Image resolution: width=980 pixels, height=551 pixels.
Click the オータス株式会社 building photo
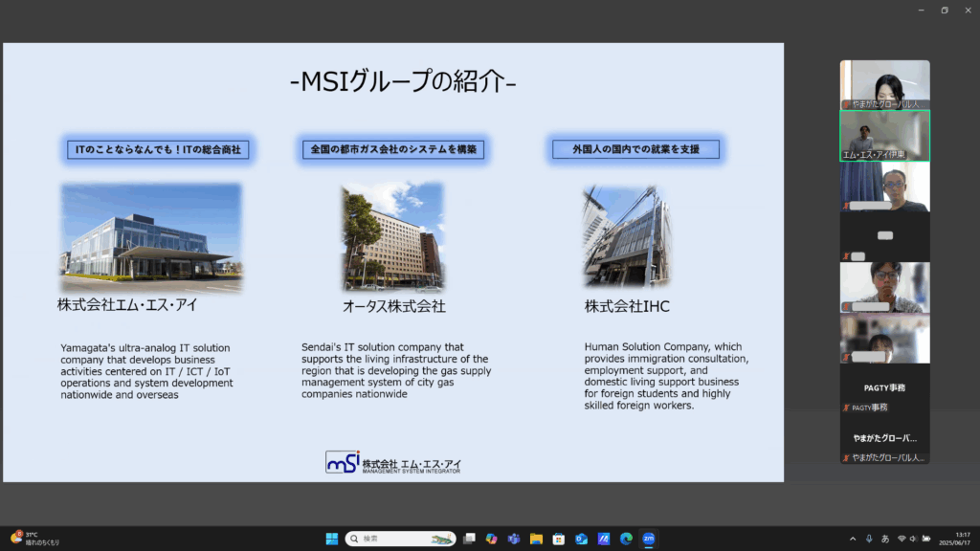[392, 237]
